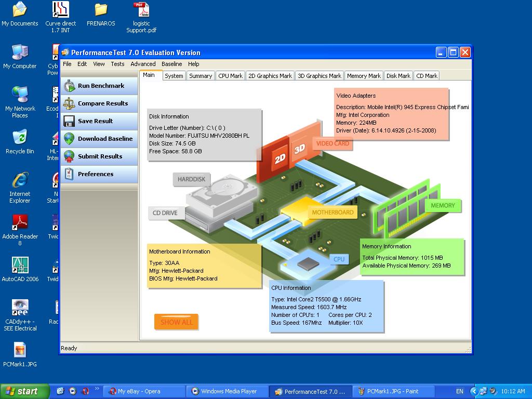Screen dimensions: 532x399
Task: Select the CADdy++ SEE Electrical shortcut
Action: [x=20, y=315]
